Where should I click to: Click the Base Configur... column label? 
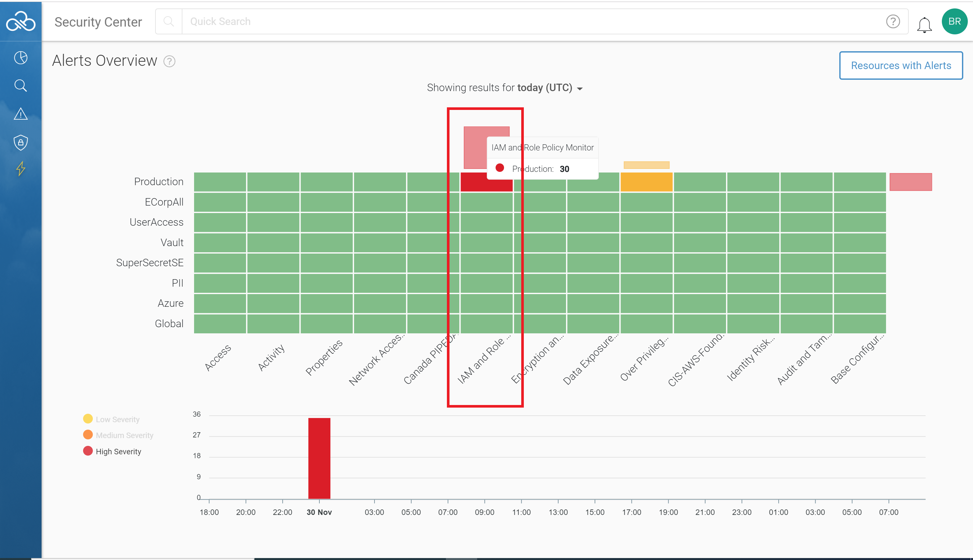pyautogui.click(x=857, y=359)
